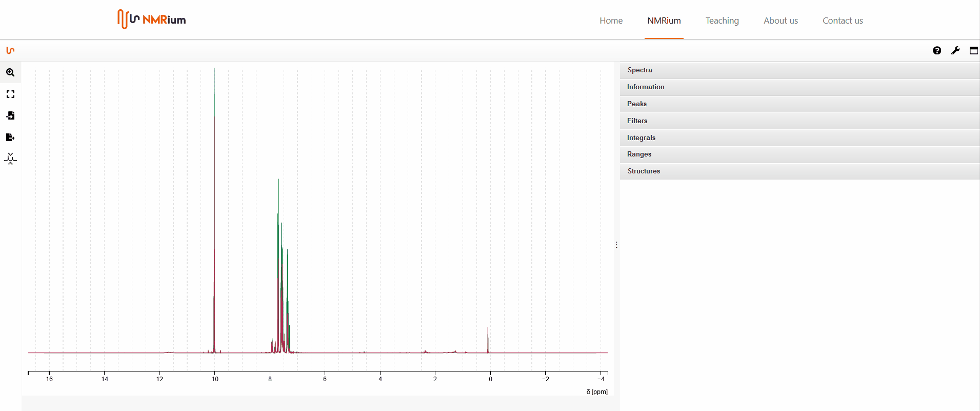Viewport: 980px width, 411px height.
Task: Toggle the full screen window icon
Action: coord(974,50)
